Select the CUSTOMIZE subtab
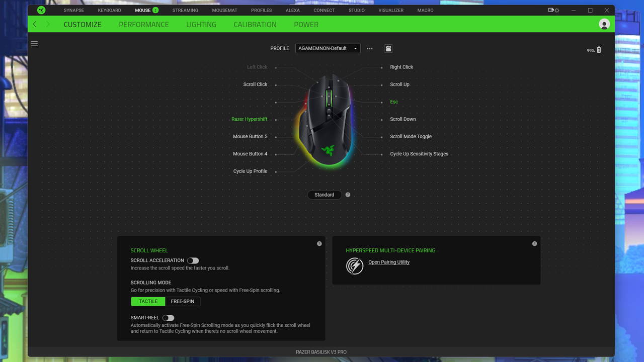Screen dimensions: 644x362 (x=83, y=24)
